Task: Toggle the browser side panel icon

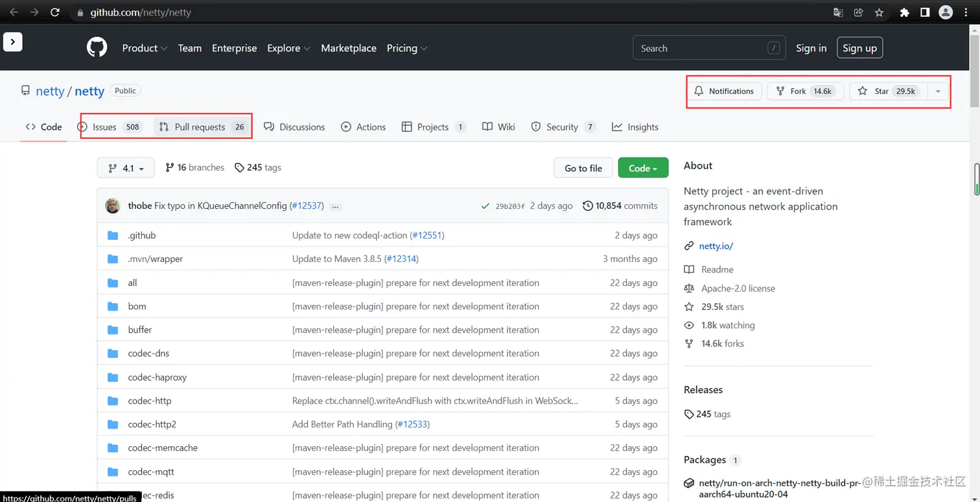Action: click(925, 12)
